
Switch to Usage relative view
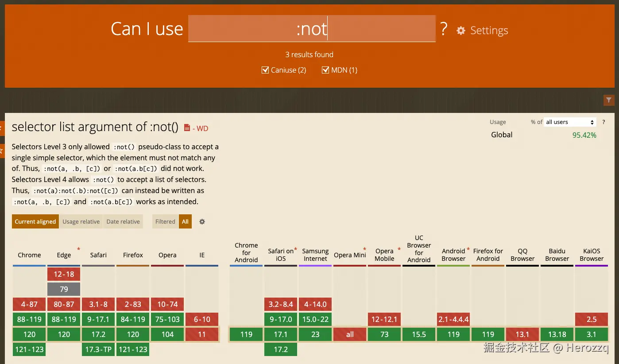pyautogui.click(x=81, y=221)
